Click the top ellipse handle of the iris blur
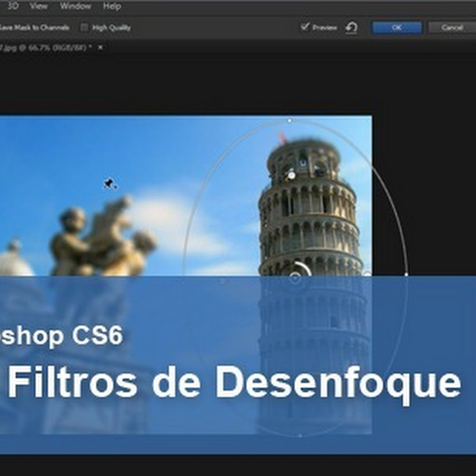The width and height of the screenshot is (476, 476). tap(289, 121)
